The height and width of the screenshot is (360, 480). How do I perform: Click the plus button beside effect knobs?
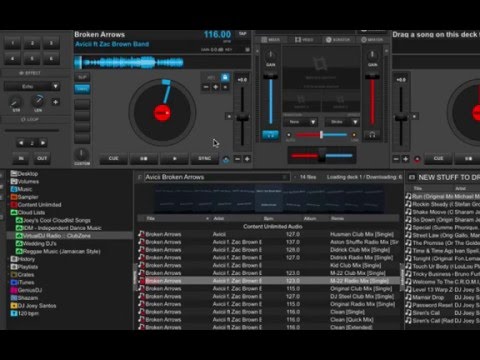55,102
